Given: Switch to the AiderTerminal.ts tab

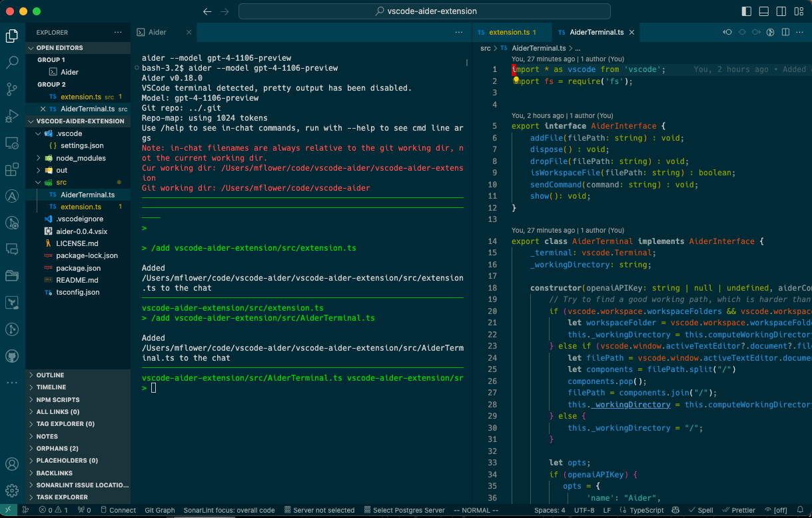Looking at the screenshot, I should (597, 32).
